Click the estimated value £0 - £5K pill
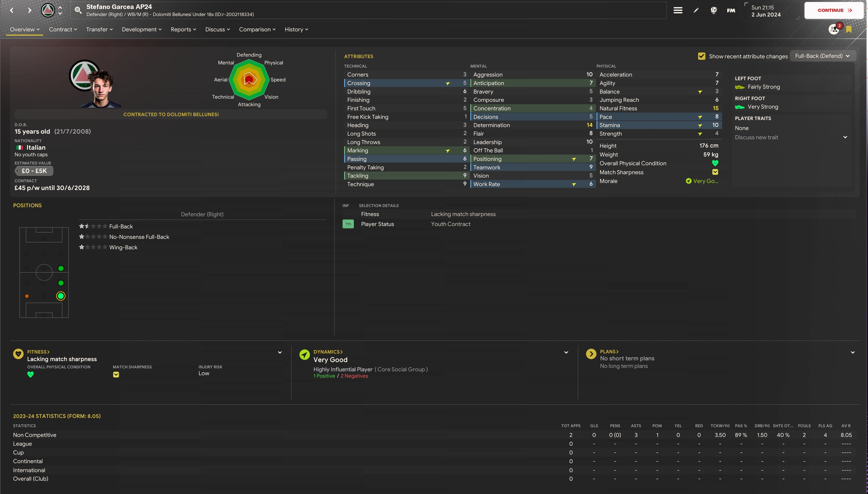This screenshot has width=868, height=494. (x=34, y=171)
